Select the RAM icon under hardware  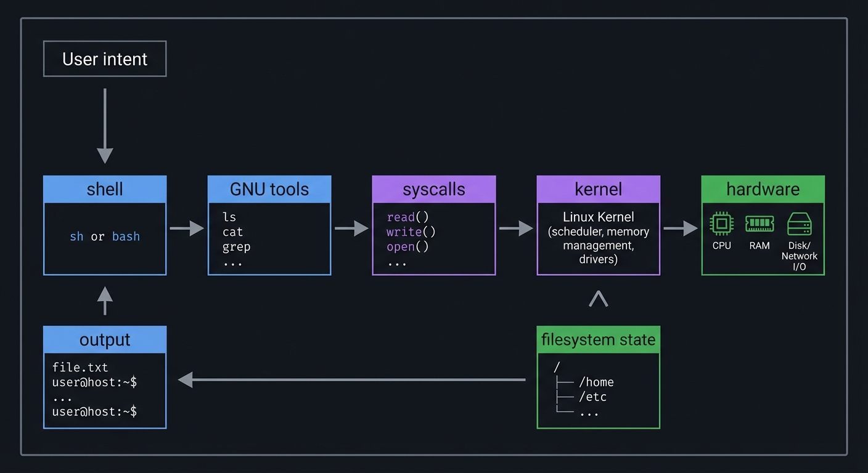tap(759, 224)
